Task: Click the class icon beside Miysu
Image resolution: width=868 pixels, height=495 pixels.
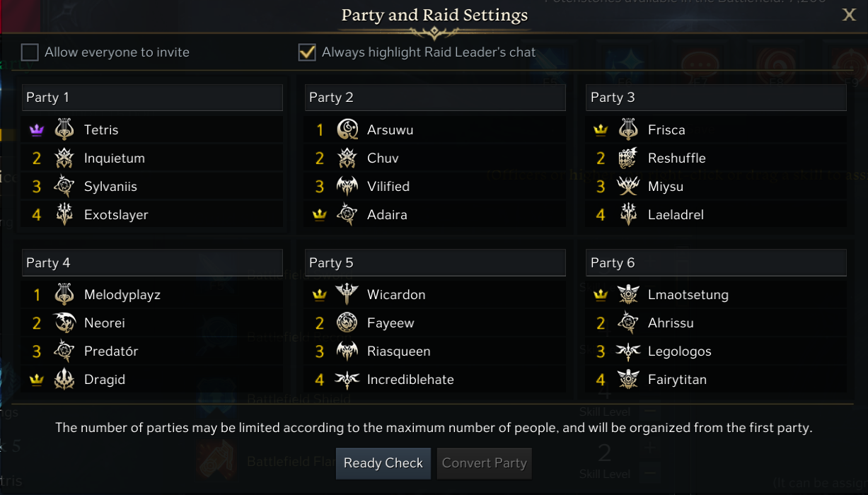Action: (628, 187)
